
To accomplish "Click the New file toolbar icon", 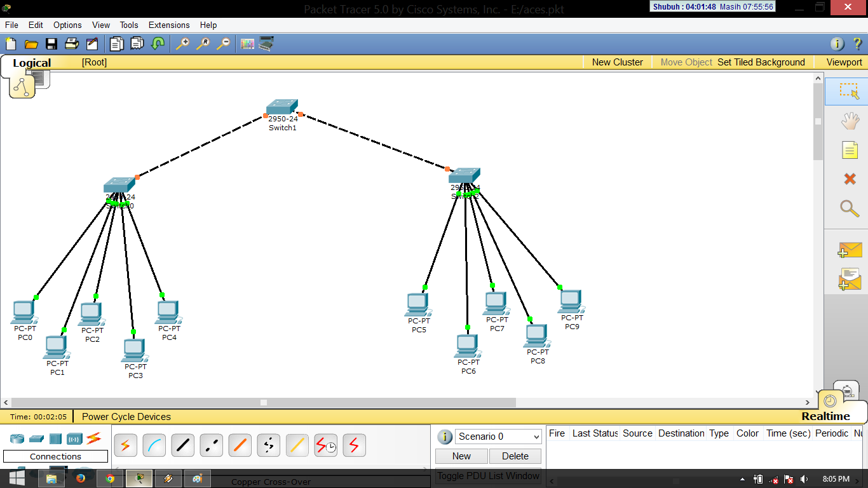I will coord(11,44).
